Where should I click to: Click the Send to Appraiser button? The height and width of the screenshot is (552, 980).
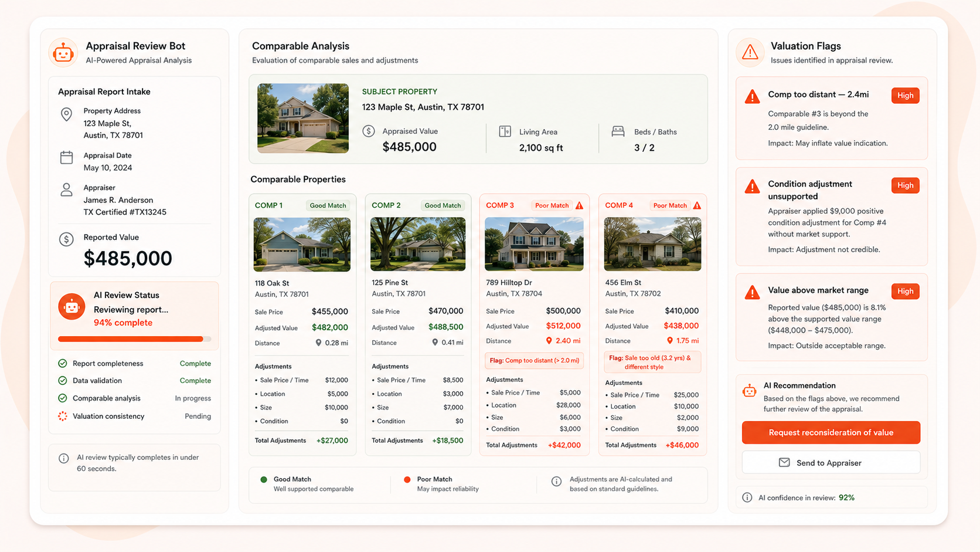pyautogui.click(x=831, y=463)
